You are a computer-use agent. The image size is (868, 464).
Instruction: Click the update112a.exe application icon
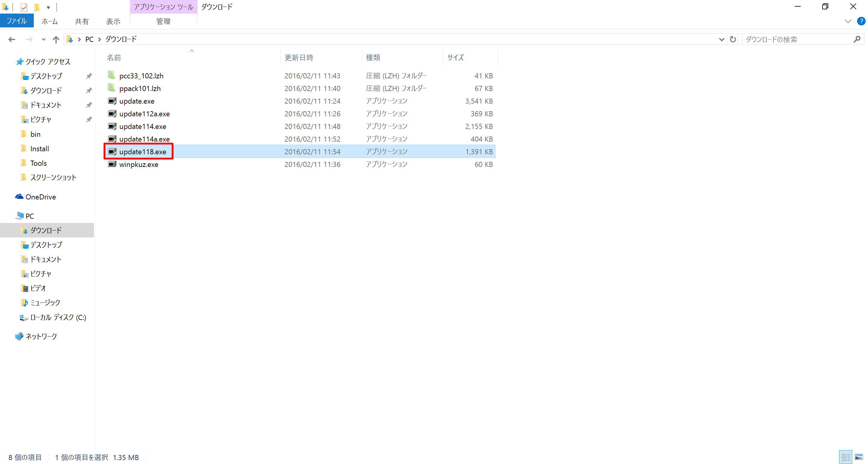pyautogui.click(x=112, y=114)
